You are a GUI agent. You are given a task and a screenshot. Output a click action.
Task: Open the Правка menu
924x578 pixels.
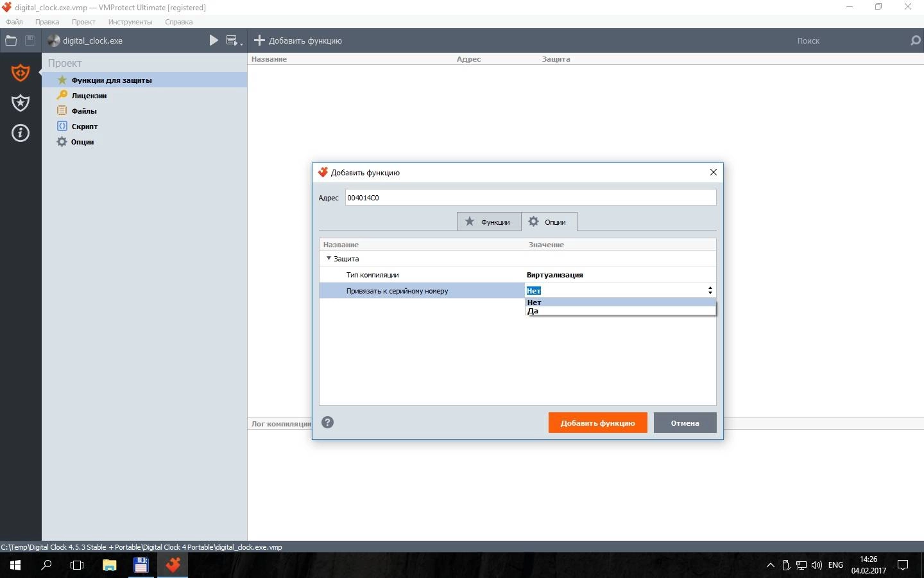point(47,22)
